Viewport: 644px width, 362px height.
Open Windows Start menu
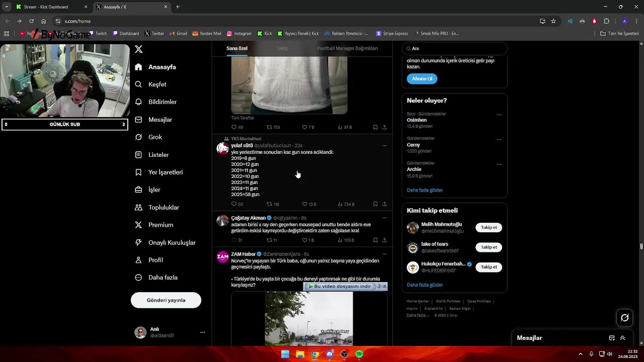285,354
